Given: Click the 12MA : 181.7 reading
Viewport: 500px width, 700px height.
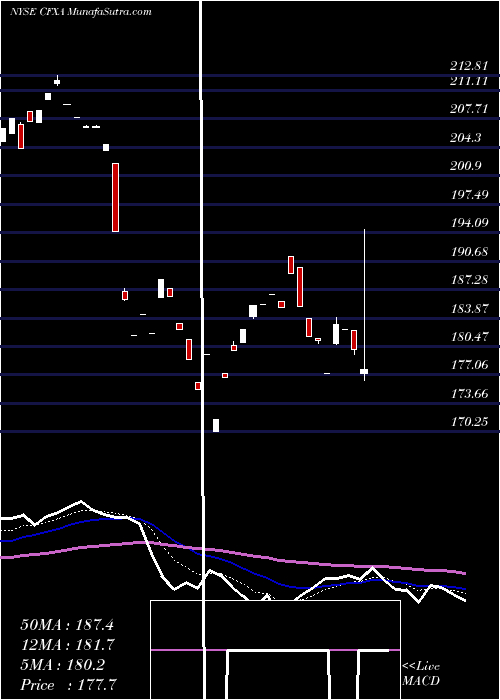Looking at the screenshot, I should (x=67, y=645).
